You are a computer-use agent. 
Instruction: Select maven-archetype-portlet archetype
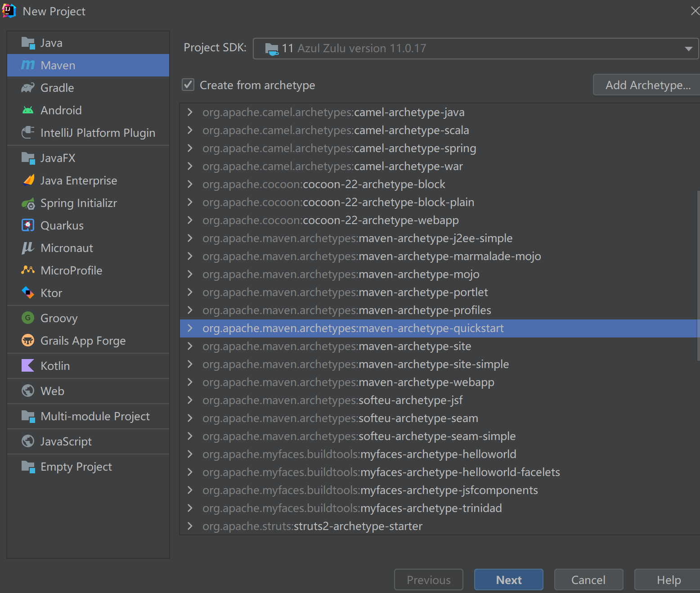click(439, 292)
